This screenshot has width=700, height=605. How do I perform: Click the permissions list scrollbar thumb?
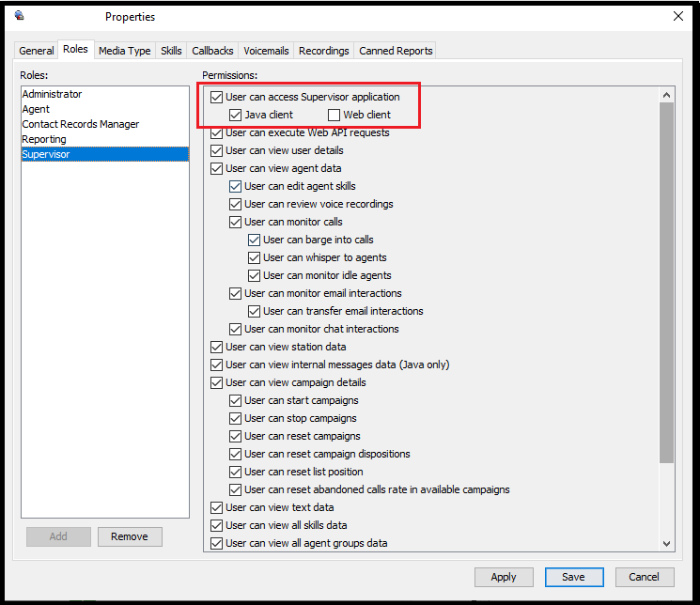(666, 283)
